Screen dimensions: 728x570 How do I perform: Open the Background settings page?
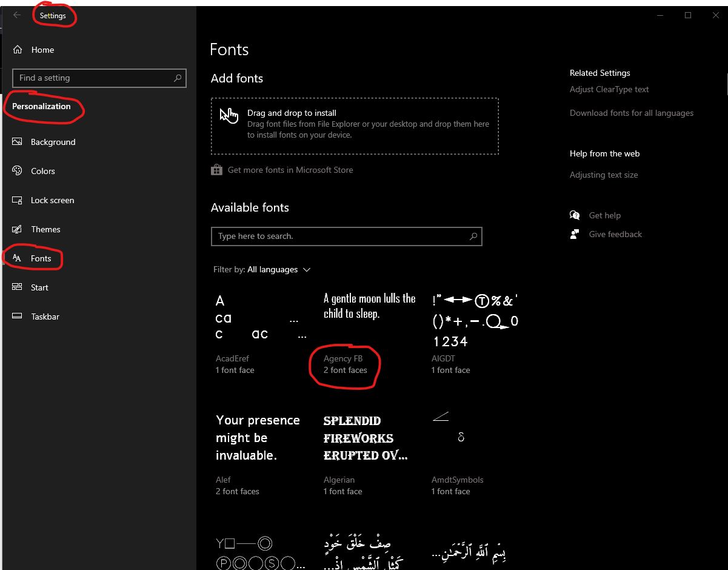coord(53,142)
